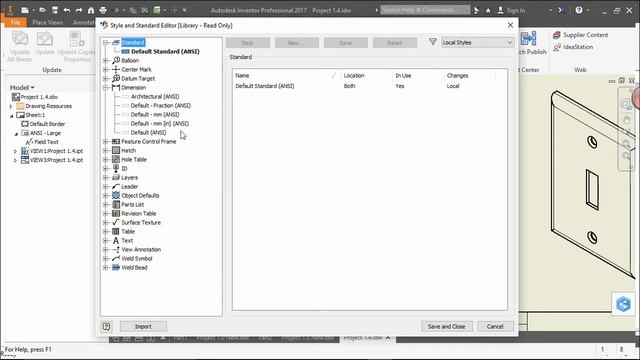Viewport: 640px width, 360px height.
Task: Expand VIEW1:Project 1.4.ipt in Model browser
Action: point(16,151)
